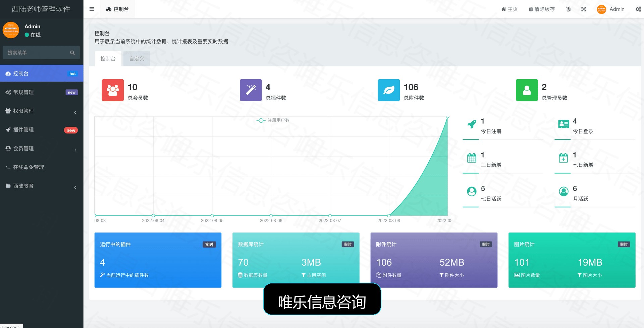Viewport: 644px width, 328px height.
Task: Open the Admin user dropdown in header
Action: (611, 9)
